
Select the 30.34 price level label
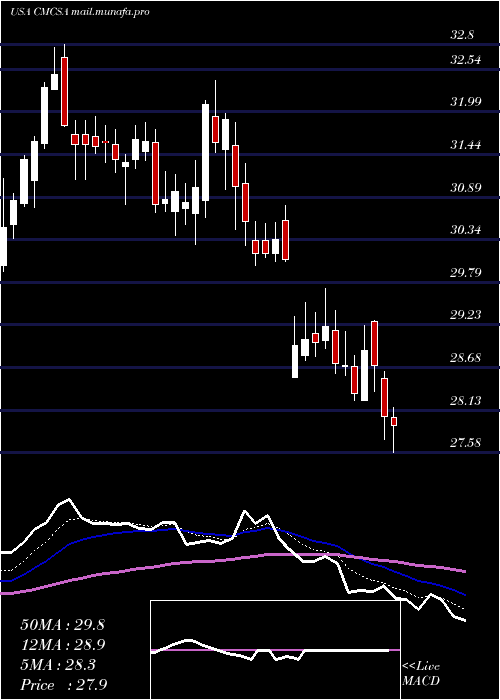pos(466,230)
